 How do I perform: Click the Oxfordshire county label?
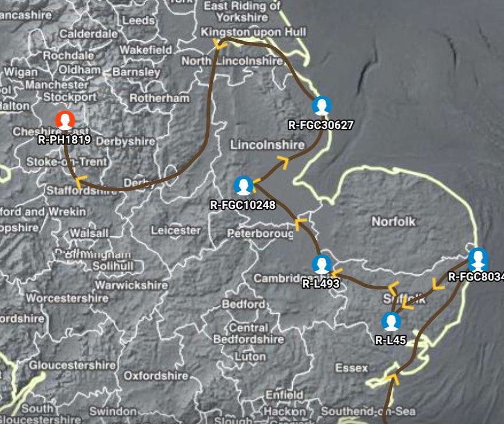coord(156,376)
